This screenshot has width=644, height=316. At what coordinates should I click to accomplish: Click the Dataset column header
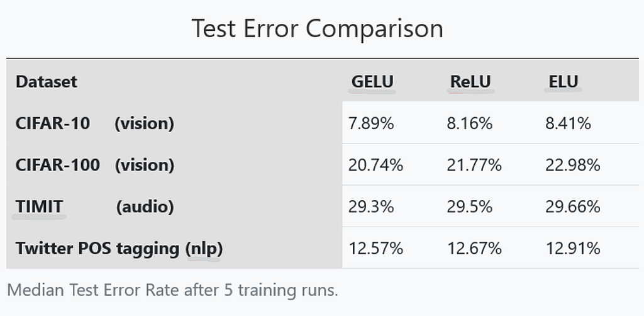[47, 82]
